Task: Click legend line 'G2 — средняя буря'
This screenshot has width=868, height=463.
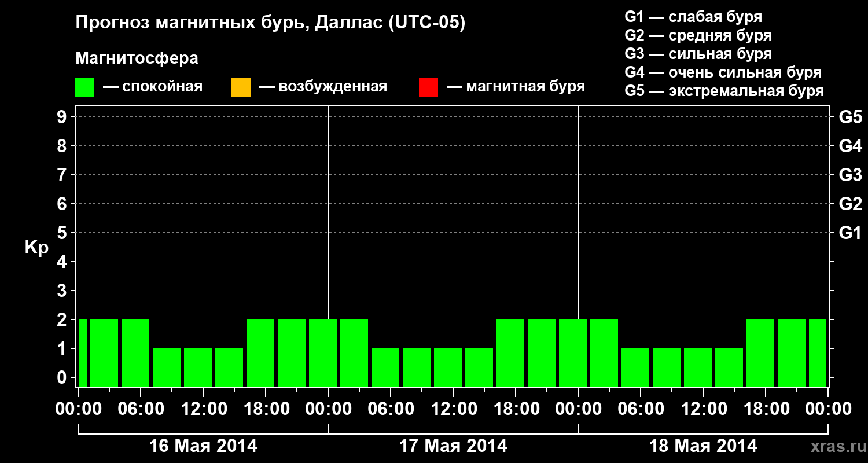Action: pyautogui.click(x=698, y=35)
